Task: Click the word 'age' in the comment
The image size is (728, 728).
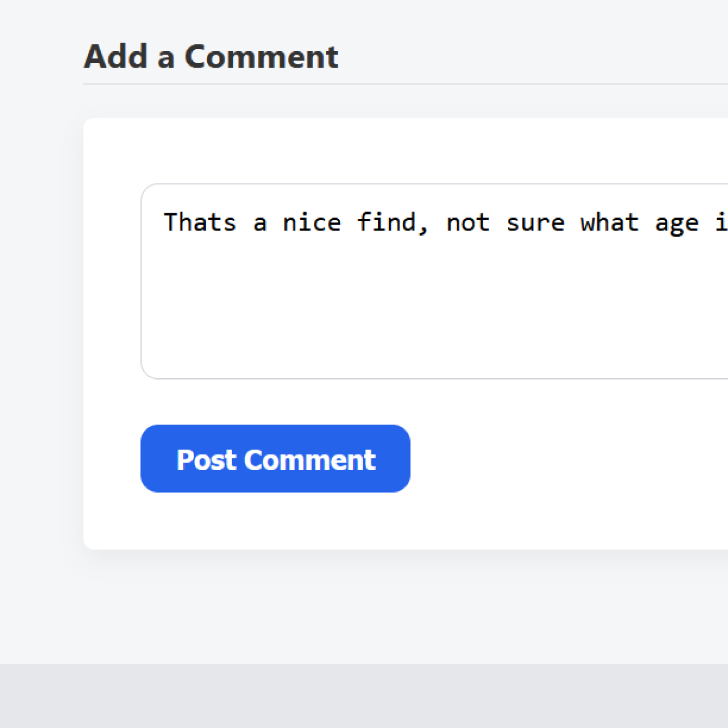Action: pos(676,224)
